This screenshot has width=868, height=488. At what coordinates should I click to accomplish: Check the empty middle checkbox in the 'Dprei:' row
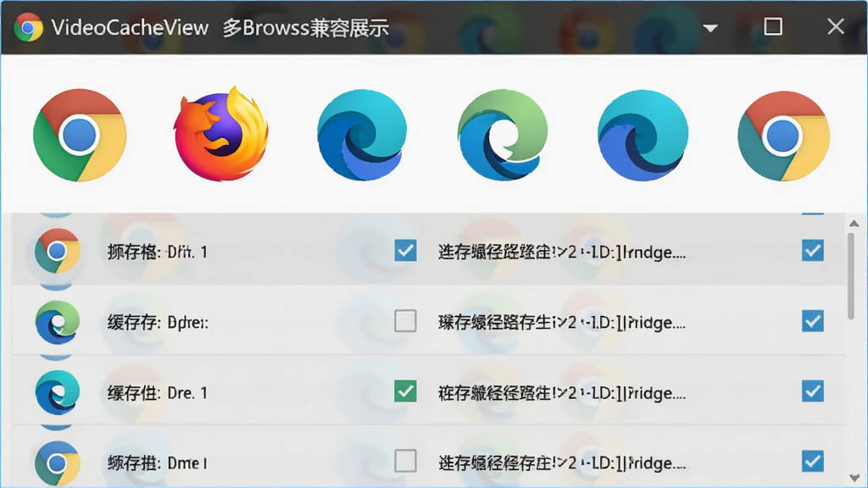(405, 321)
